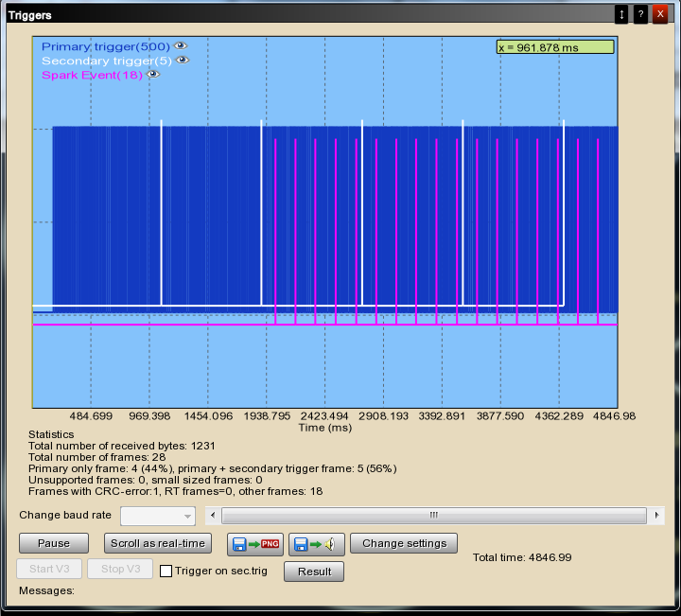The width and height of the screenshot is (681, 616).
Task: Enable the Trigger on sec.trig checkbox
Action: [166, 572]
